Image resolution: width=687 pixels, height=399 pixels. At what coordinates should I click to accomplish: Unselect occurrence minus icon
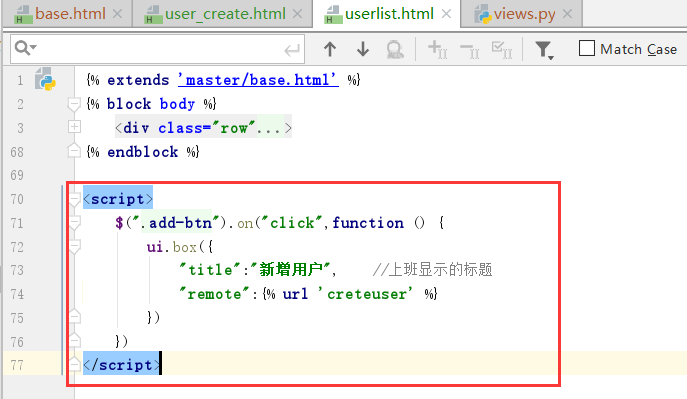click(x=469, y=50)
